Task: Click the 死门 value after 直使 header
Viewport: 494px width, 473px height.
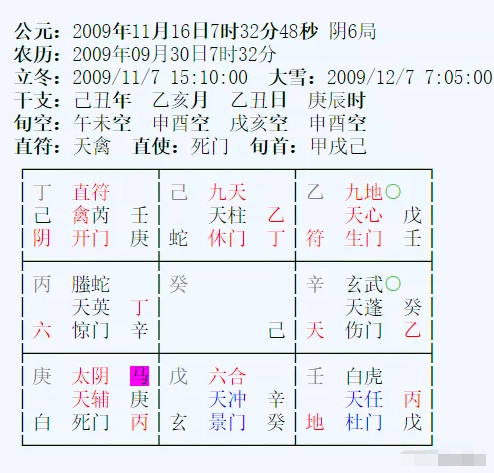Action: (x=210, y=146)
